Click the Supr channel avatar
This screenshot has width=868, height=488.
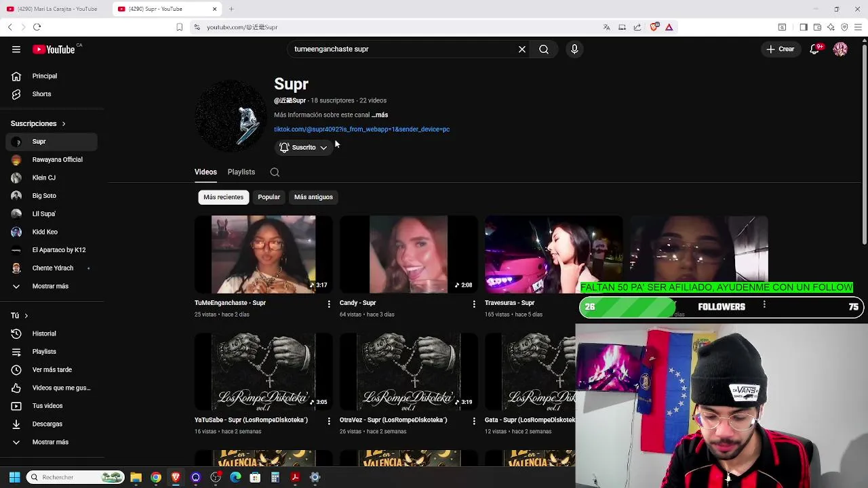click(x=231, y=116)
